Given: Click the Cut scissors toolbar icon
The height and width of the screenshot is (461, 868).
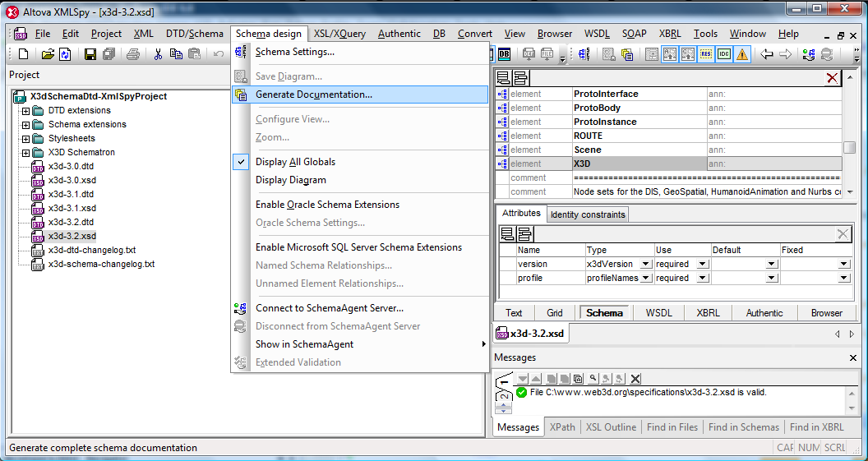Looking at the screenshot, I should click(x=158, y=54).
